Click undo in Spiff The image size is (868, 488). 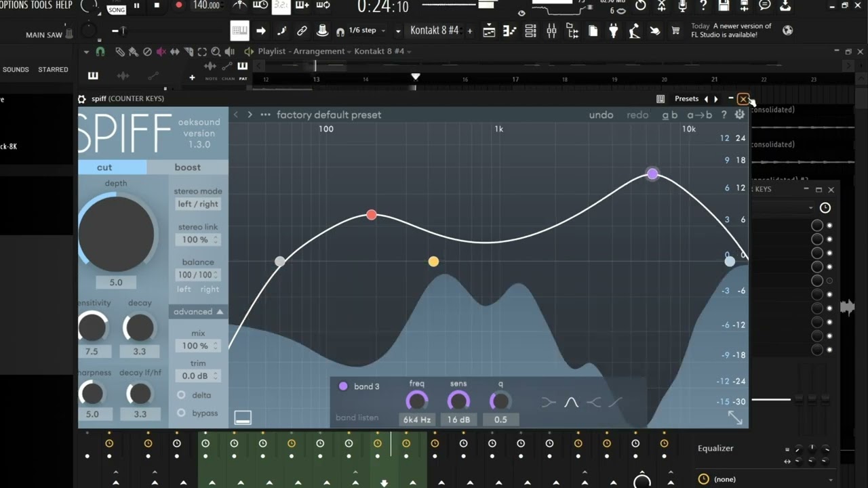click(601, 115)
